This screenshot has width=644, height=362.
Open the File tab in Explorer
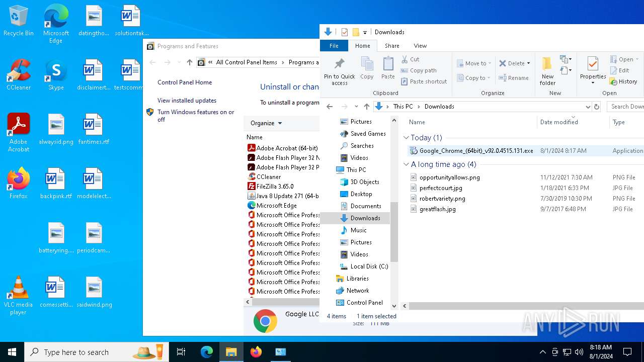(x=334, y=46)
